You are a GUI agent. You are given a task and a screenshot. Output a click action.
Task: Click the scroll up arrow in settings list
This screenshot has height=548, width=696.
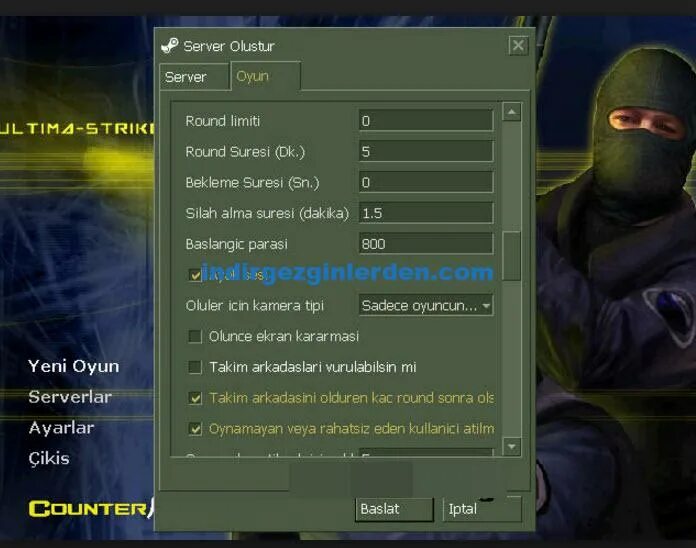[511, 112]
